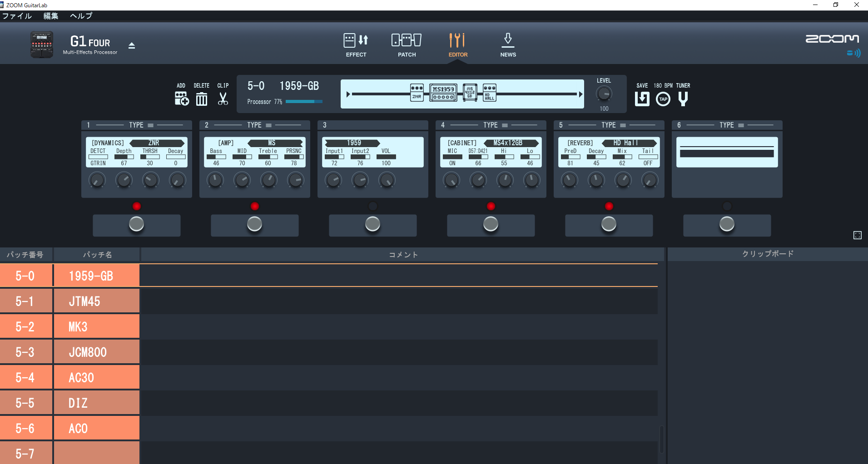Screen dimensions: 868x464
Task: Click the 180 BPM tempo value
Action: (x=663, y=85)
